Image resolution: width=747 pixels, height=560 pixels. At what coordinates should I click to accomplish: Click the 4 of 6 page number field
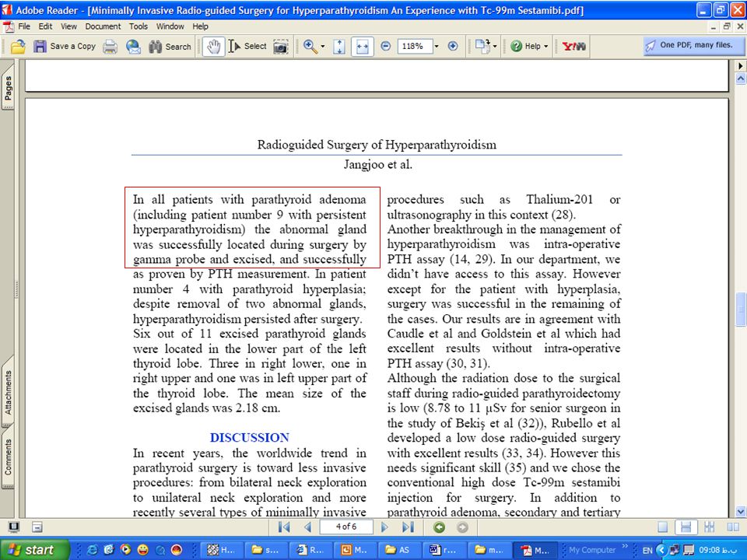pos(345,527)
